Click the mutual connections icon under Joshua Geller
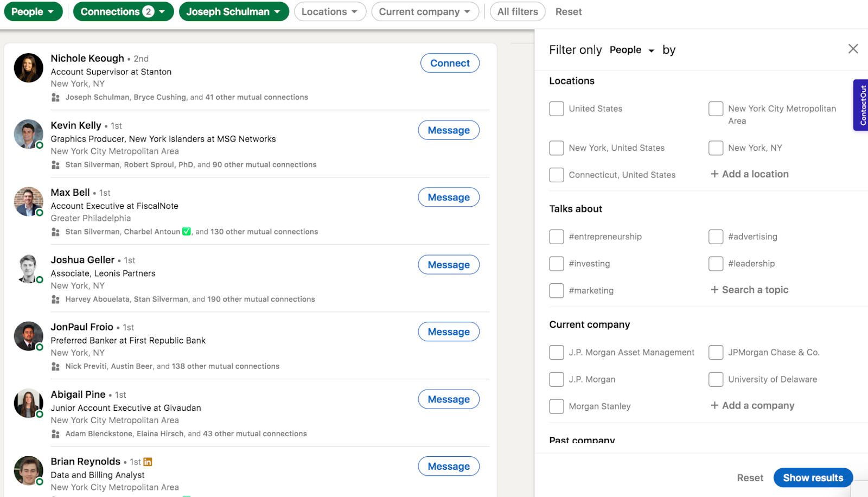868x497 pixels. coord(55,299)
